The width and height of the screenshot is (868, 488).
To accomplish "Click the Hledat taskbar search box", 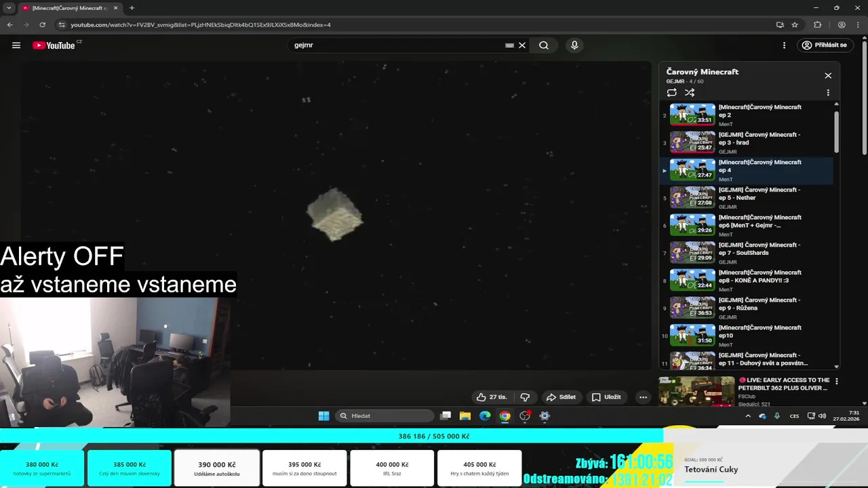I will (x=384, y=415).
